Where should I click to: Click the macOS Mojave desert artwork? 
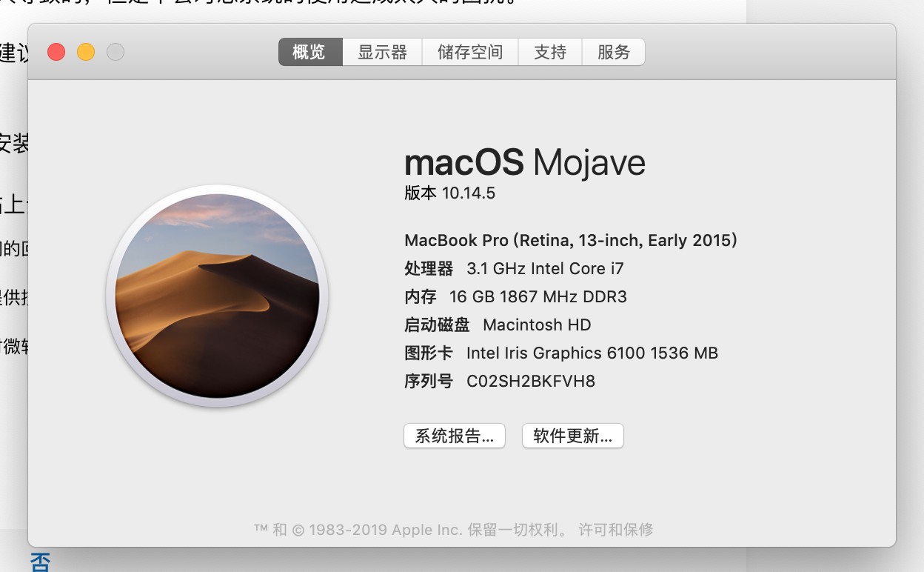pyautogui.click(x=218, y=296)
